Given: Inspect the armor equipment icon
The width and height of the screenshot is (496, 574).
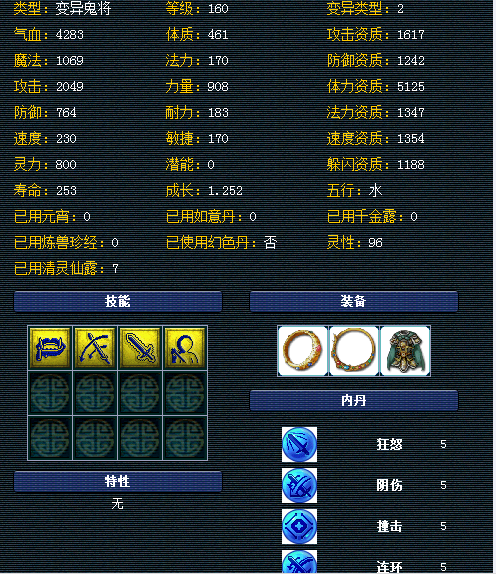Looking at the screenshot, I should click(x=405, y=351).
